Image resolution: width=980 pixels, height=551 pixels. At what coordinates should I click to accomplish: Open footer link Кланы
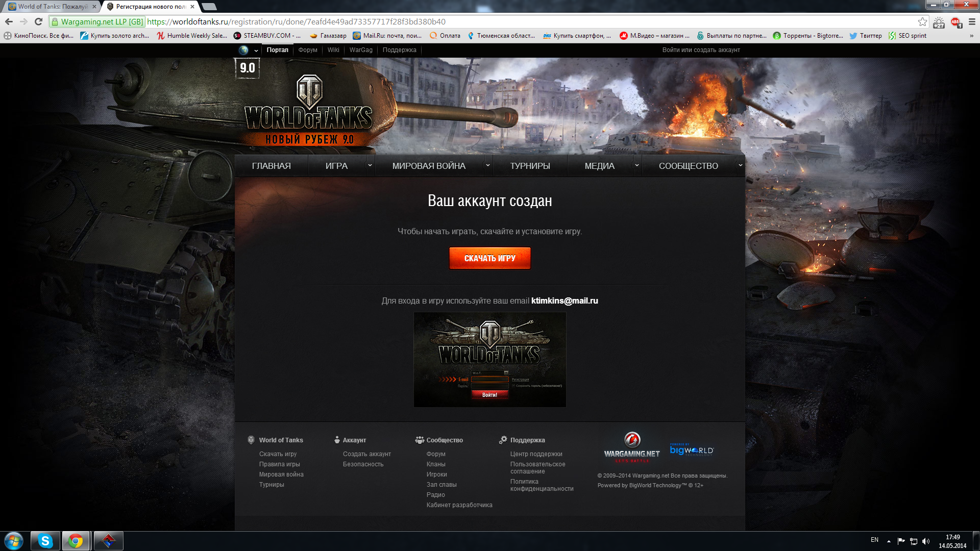pyautogui.click(x=436, y=464)
